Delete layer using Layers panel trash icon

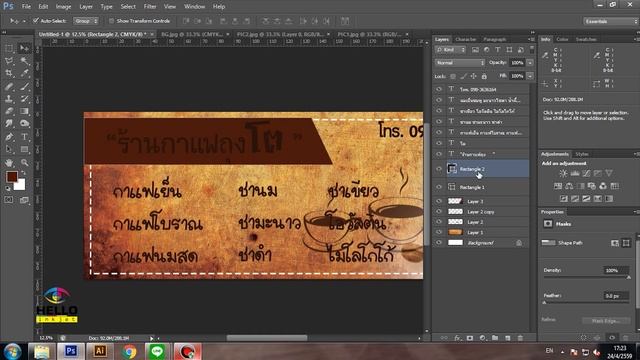[520, 338]
